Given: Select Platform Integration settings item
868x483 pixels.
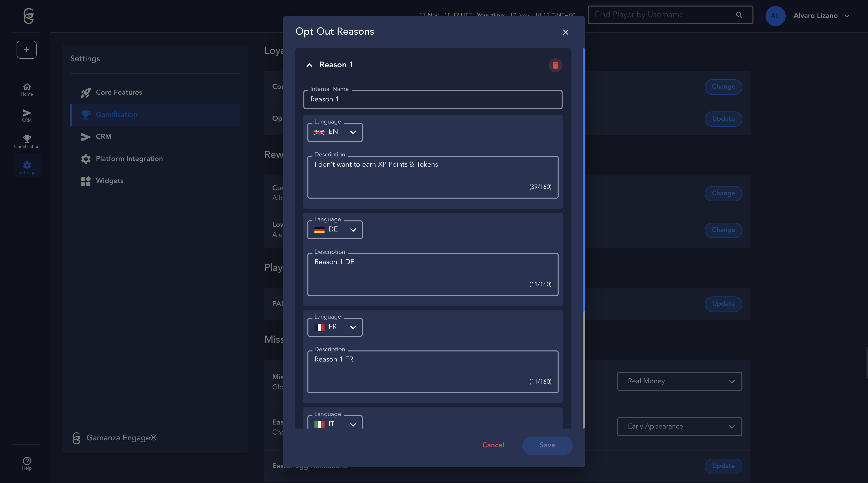Looking at the screenshot, I should point(129,159).
